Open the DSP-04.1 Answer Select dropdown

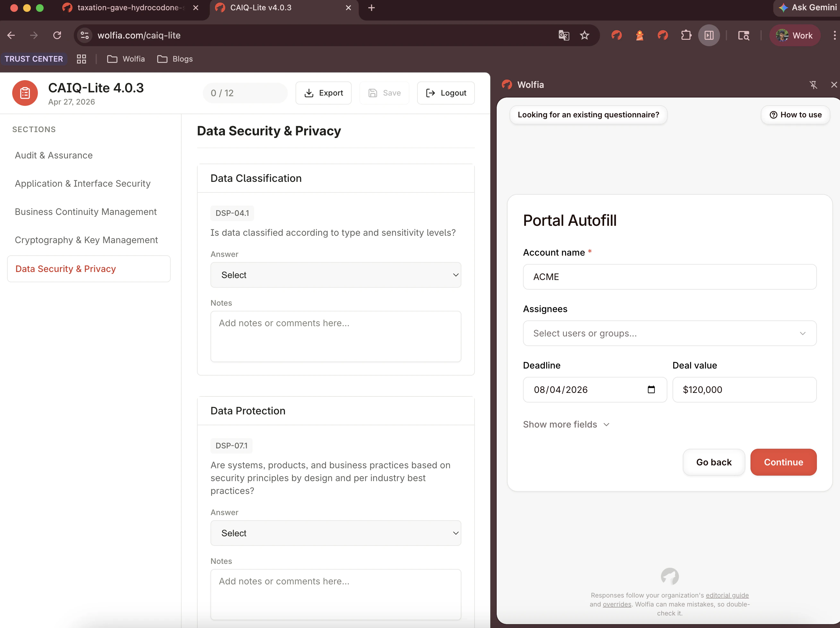336,275
